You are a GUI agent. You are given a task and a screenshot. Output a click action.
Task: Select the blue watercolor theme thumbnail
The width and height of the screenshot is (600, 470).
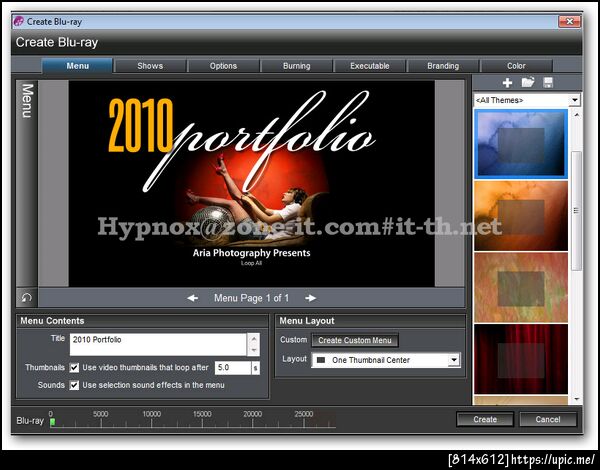(521, 144)
